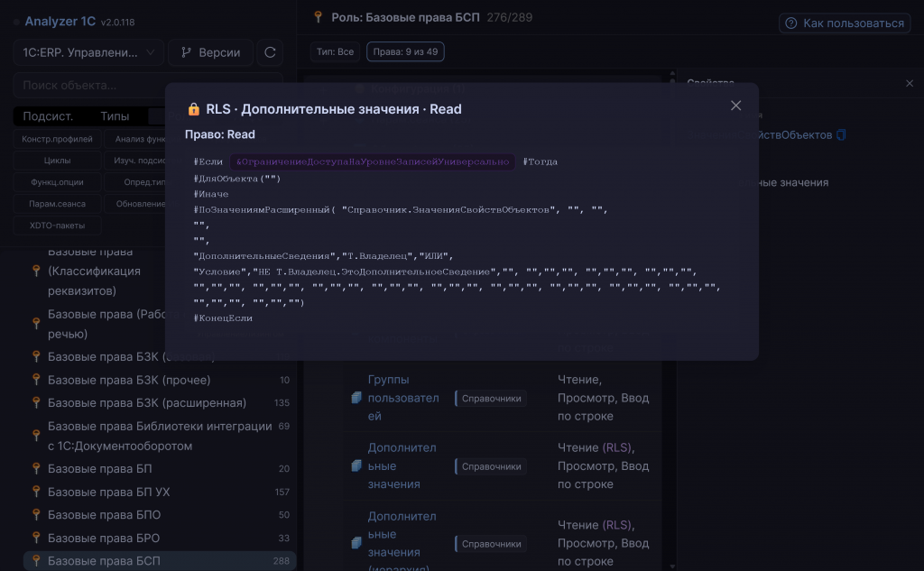Click Справочники tag in Группы пользователей row

[x=491, y=399]
